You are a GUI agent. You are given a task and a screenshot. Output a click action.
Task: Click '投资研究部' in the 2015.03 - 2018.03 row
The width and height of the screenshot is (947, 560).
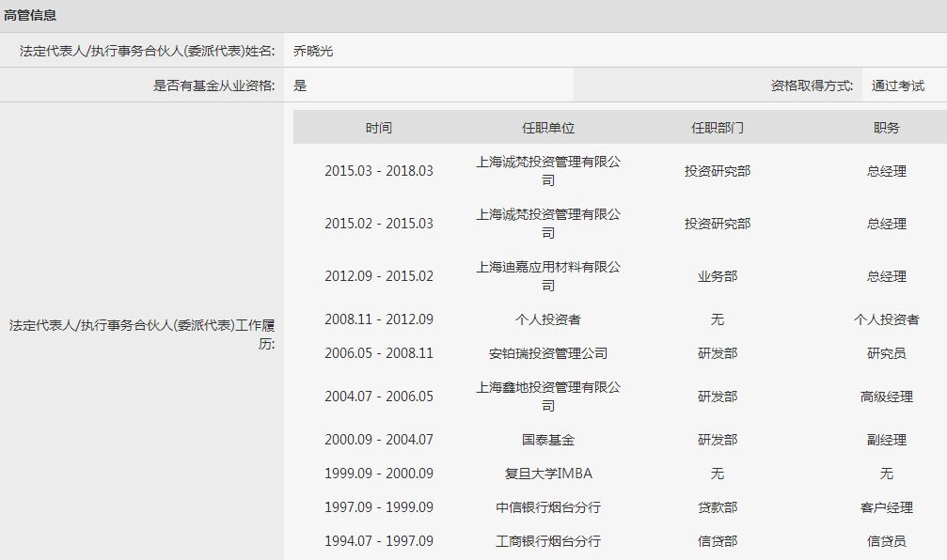point(717,171)
